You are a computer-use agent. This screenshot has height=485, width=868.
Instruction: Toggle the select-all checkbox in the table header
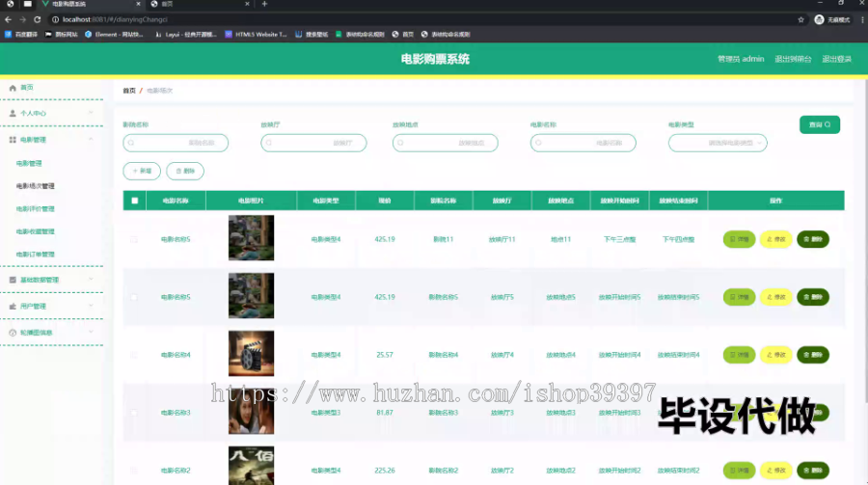(x=134, y=201)
